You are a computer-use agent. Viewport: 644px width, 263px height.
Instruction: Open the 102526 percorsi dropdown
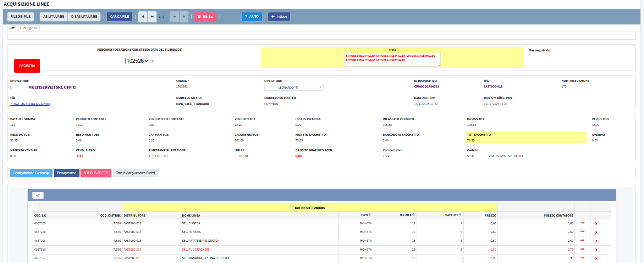[x=137, y=61]
